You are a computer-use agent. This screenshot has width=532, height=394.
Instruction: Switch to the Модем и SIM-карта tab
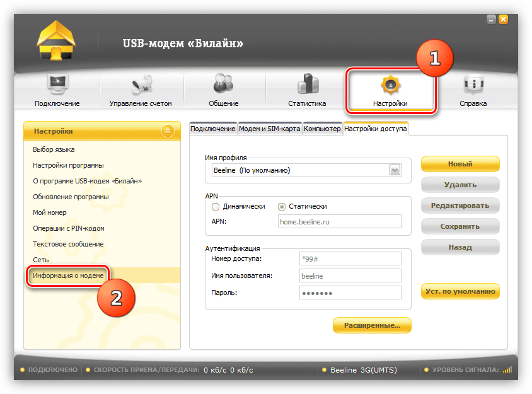pos(270,129)
